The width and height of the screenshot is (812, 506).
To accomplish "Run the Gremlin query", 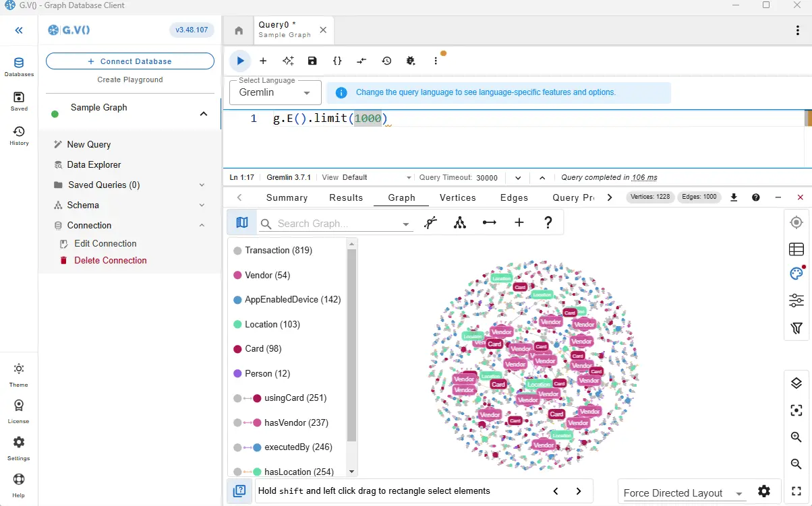I will click(240, 61).
